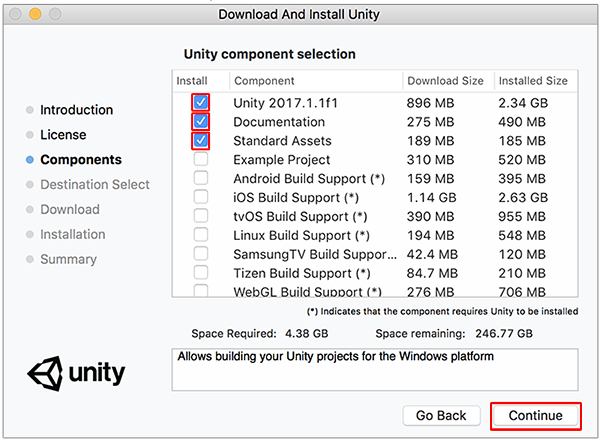
Task: Select tvOS Build Support checkbox
Action: (x=201, y=216)
